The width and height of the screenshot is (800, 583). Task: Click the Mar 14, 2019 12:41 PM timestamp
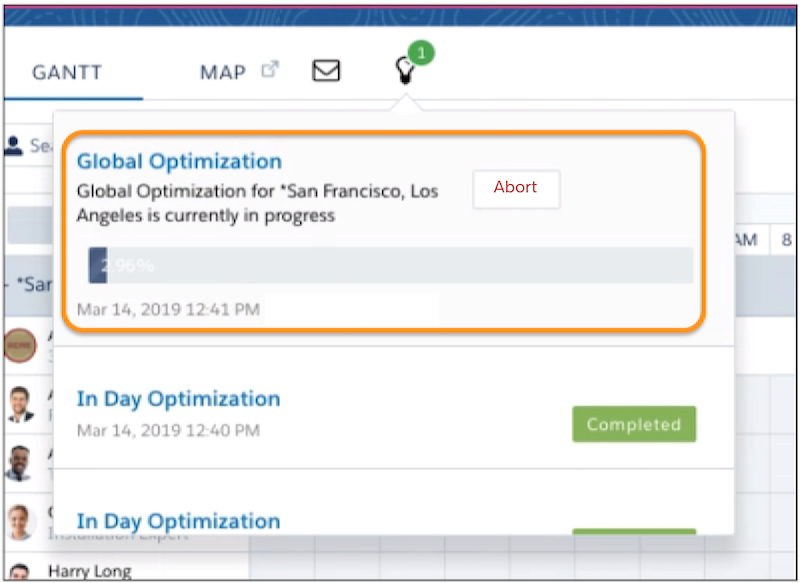click(x=168, y=310)
